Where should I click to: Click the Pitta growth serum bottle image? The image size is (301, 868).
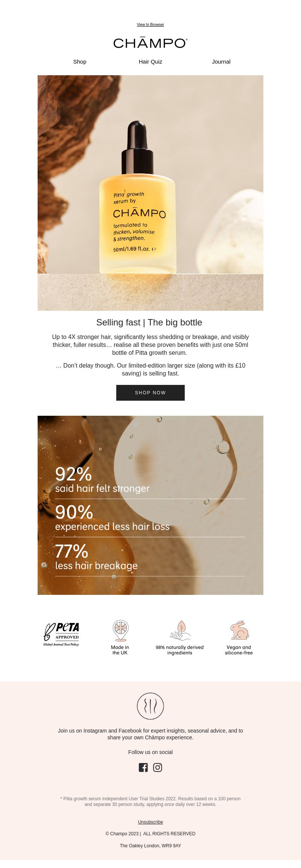(x=150, y=193)
